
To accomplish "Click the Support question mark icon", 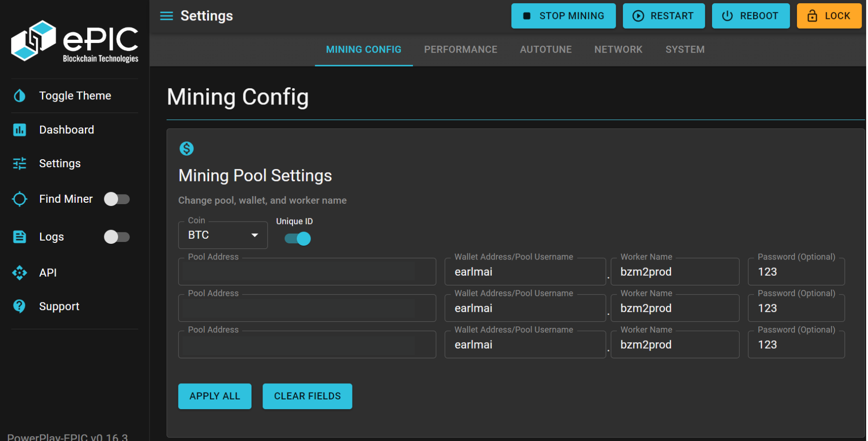I will tap(19, 306).
